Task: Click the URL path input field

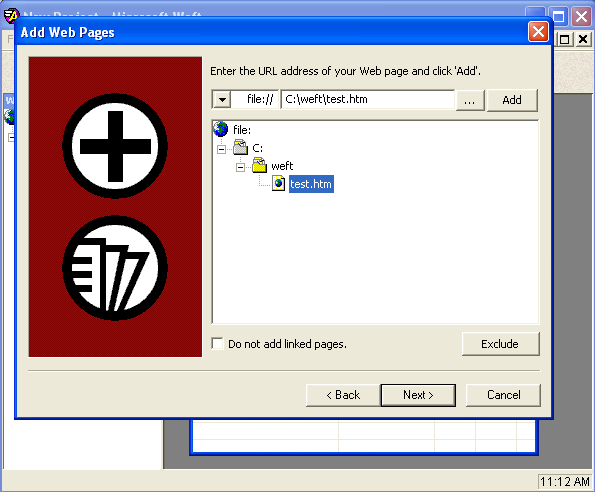Action: point(367,99)
